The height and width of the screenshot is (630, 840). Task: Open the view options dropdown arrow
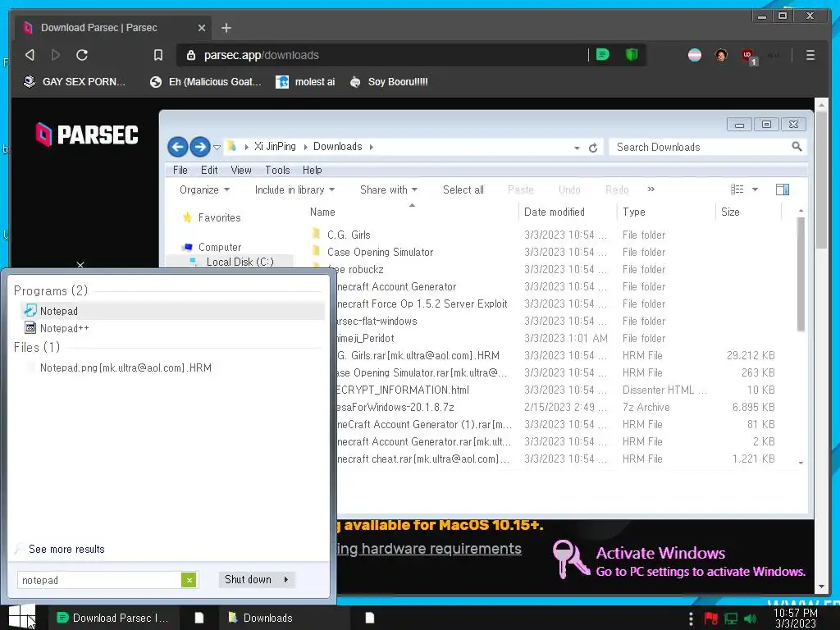[755, 189]
